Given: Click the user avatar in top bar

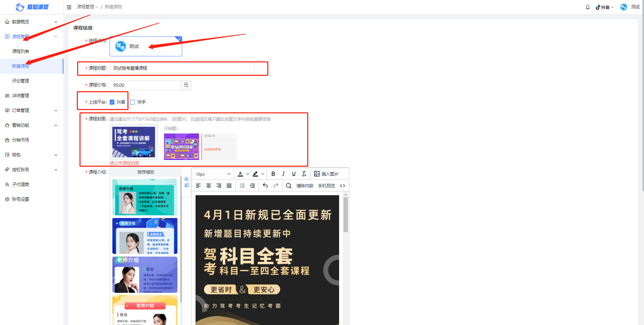Looking at the screenshot, I should tap(624, 7).
